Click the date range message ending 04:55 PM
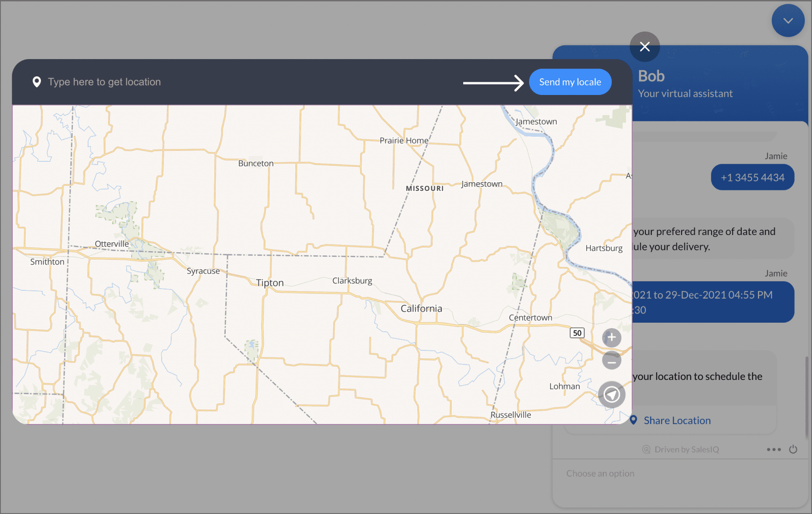Image resolution: width=812 pixels, height=514 pixels. 713,302
